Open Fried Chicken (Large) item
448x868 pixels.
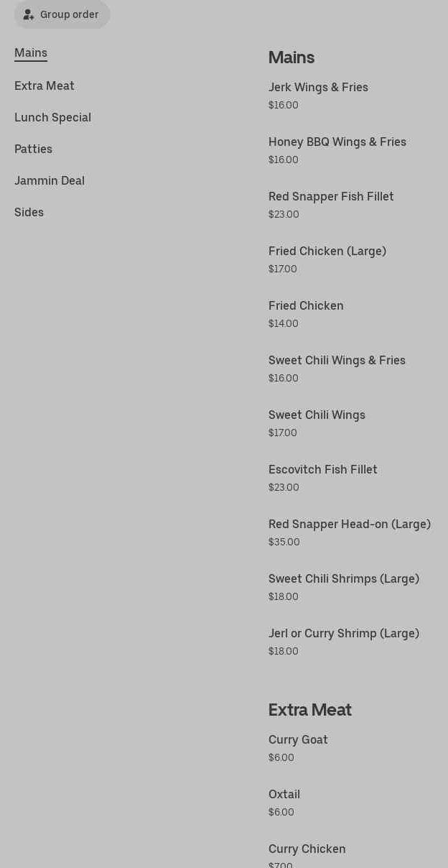point(327,251)
